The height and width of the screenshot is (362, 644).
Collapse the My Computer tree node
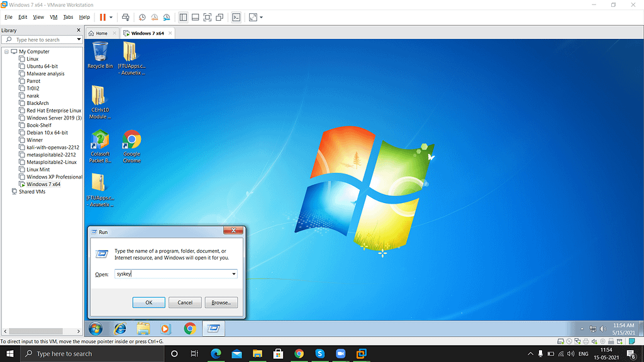(x=6, y=52)
